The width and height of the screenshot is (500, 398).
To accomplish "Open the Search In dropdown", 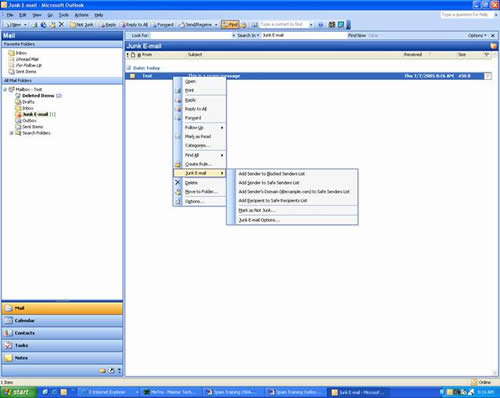I will (248, 35).
